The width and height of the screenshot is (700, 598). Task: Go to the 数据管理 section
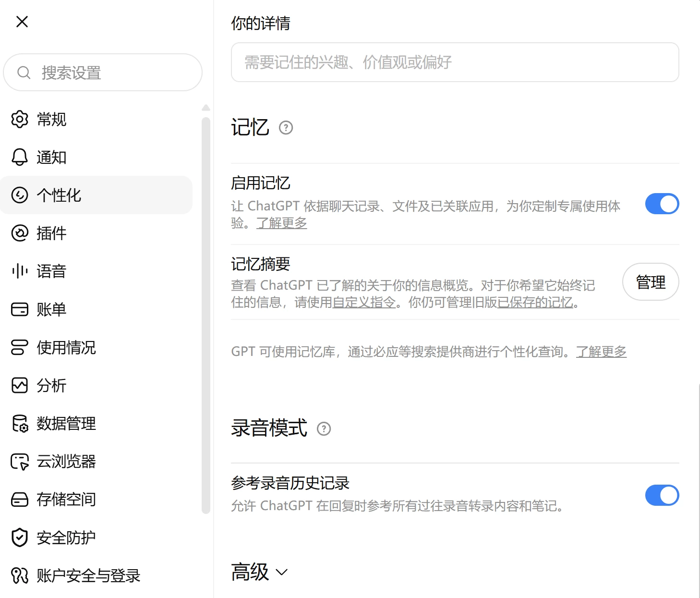[x=96, y=423]
